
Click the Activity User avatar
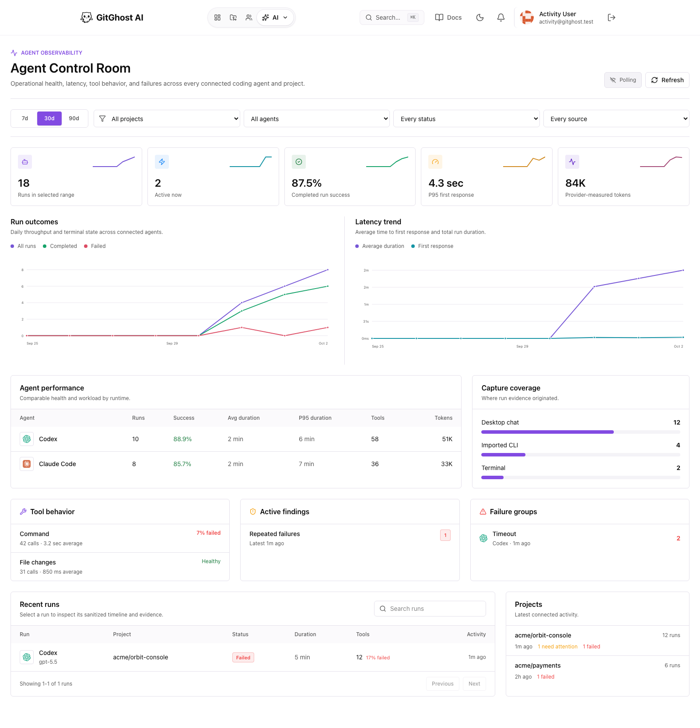527,17
